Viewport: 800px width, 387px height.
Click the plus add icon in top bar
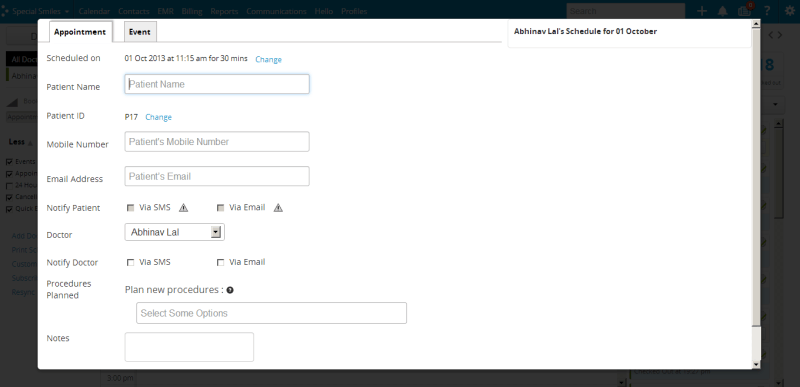(x=702, y=11)
